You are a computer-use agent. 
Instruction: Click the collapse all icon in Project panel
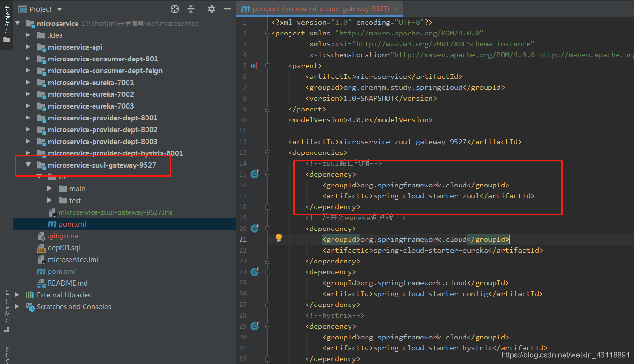191,9
